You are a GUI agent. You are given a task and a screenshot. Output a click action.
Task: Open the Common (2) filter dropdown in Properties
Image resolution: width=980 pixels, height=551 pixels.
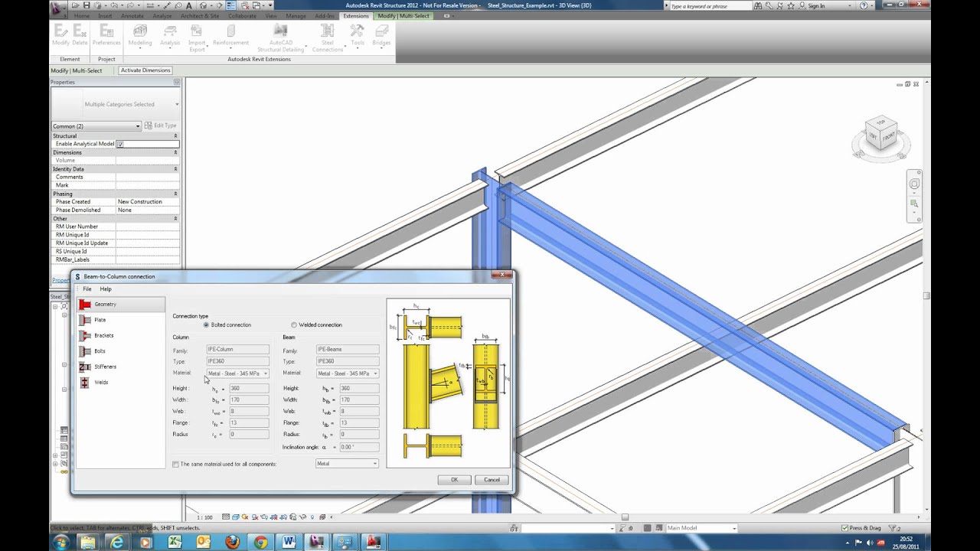(x=96, y=126)
